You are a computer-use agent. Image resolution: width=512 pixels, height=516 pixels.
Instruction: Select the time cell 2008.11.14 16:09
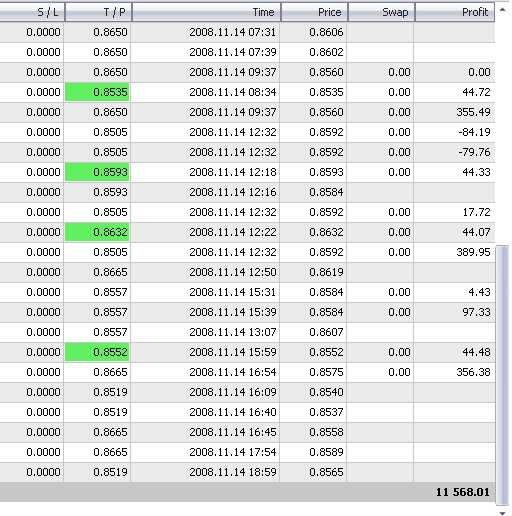pyautogui.click(x=233, y=392)
